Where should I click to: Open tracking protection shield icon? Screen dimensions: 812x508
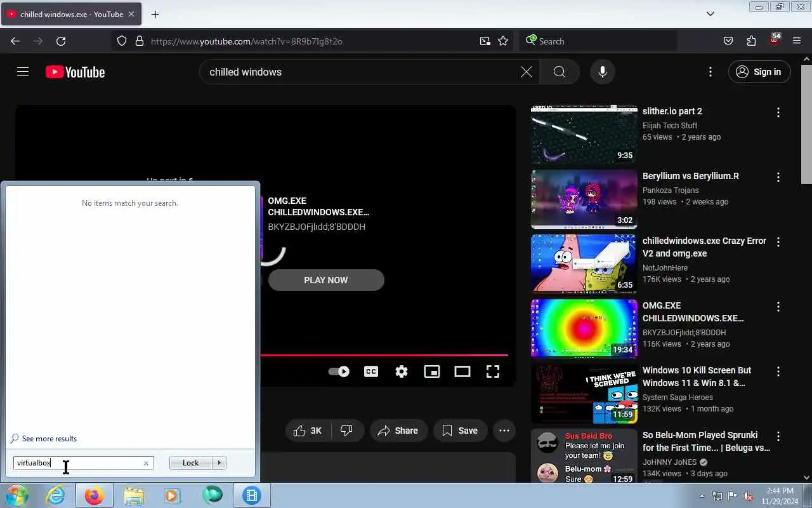[x=122, y=41]
